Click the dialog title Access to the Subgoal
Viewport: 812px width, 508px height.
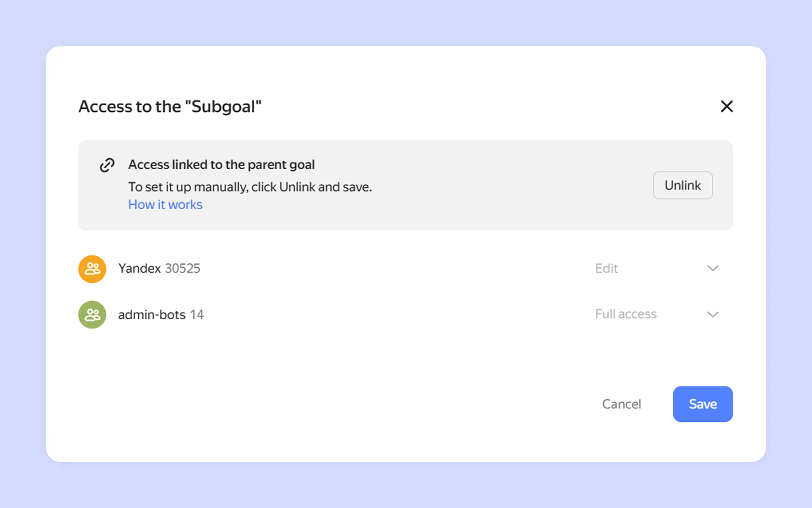pos(170,107)
